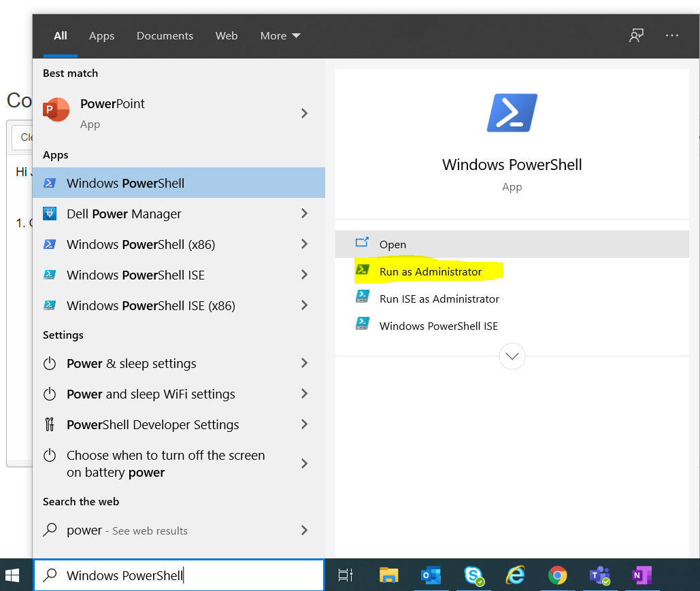
Task: Switch to the Apps search tab
Action: [x=101, y=36]
